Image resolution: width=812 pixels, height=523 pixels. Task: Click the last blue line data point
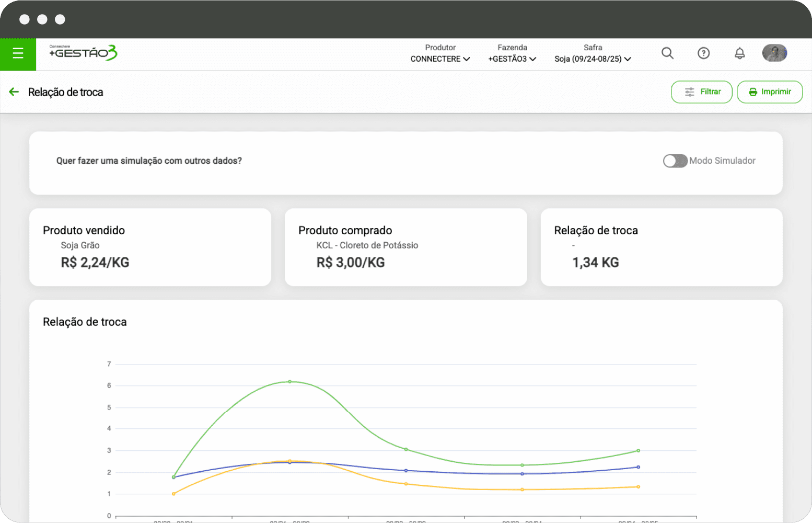638,467
